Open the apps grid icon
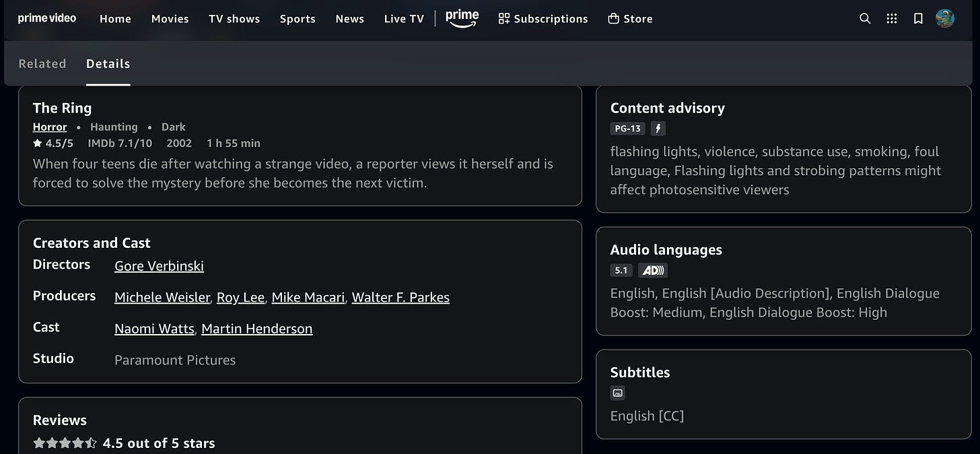980x454 pixels. click(892, 19)
